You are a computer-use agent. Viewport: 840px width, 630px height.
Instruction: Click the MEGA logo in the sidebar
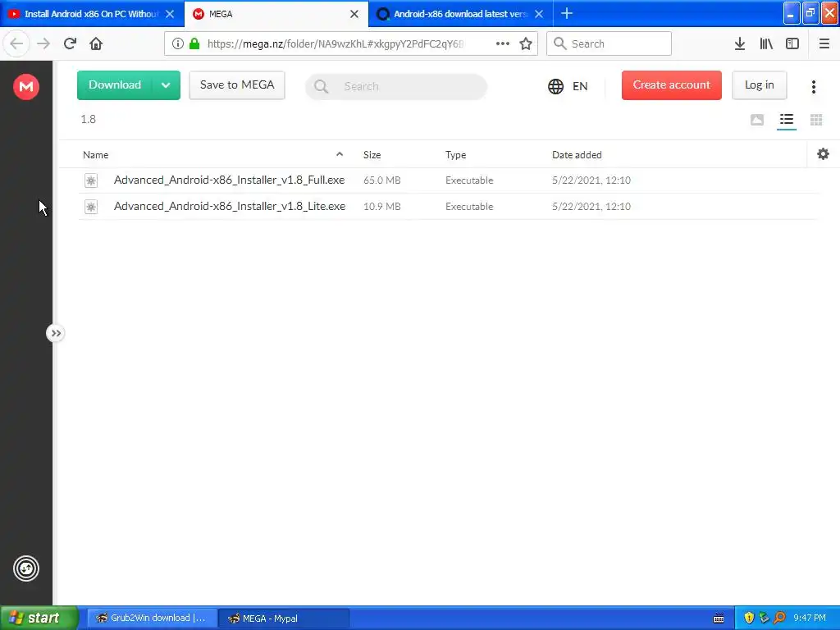(x=25, y=86)
